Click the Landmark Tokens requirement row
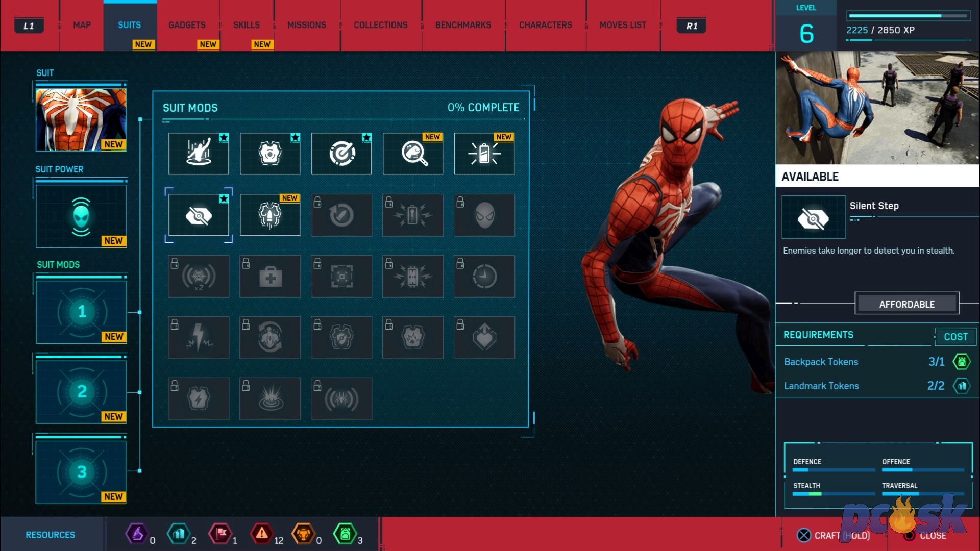Screen dimensions: 980x551 pyautogui.click(x=877, y=386)
